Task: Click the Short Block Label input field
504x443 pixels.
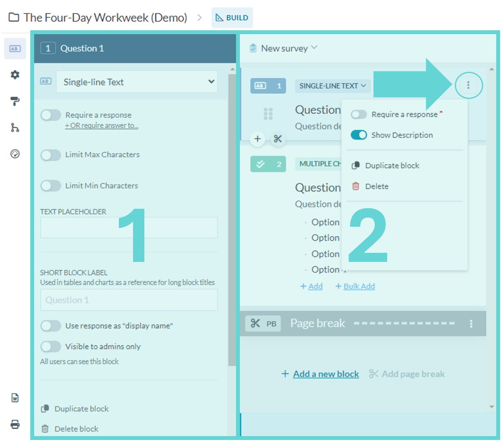Action: pos(129,300)
